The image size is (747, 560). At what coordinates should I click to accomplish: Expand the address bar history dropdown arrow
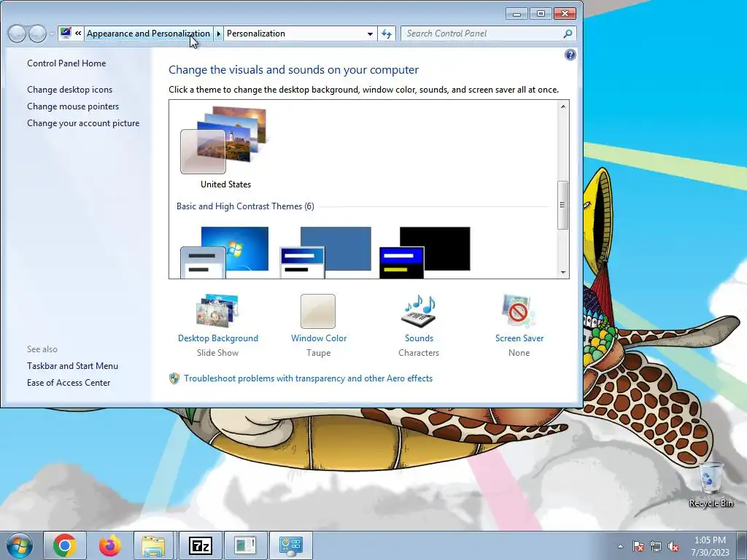pos(370,34)
